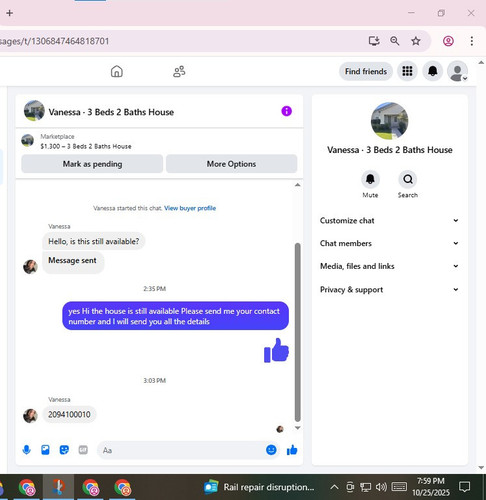Expand Media, files and links section

coord(389,266)
